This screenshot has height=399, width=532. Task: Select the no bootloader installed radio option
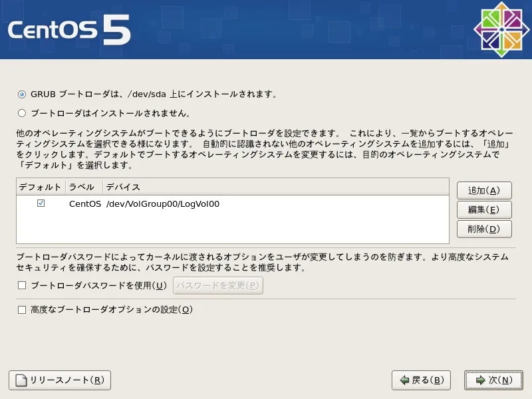coord(22,113)
